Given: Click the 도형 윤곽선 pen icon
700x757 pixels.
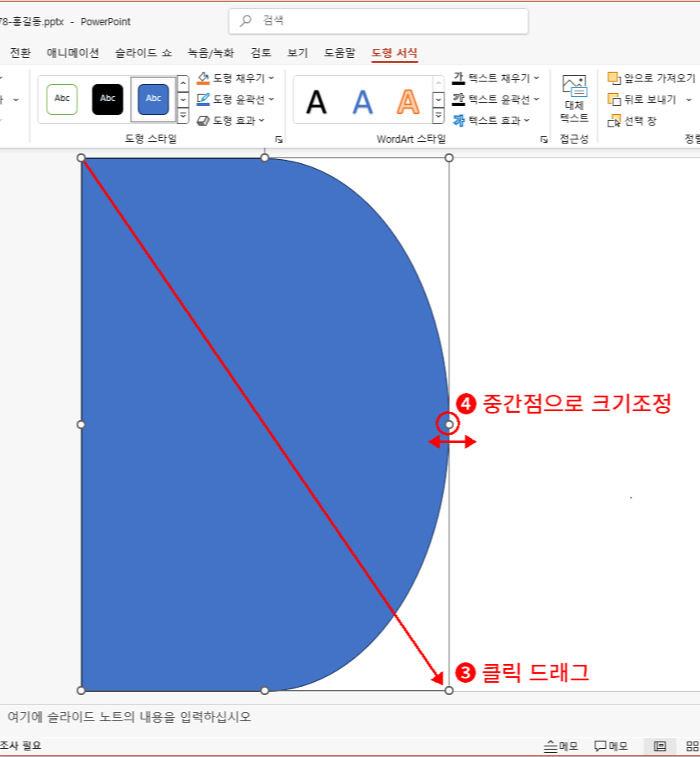Looking at the screenshot, I should 203,100.
